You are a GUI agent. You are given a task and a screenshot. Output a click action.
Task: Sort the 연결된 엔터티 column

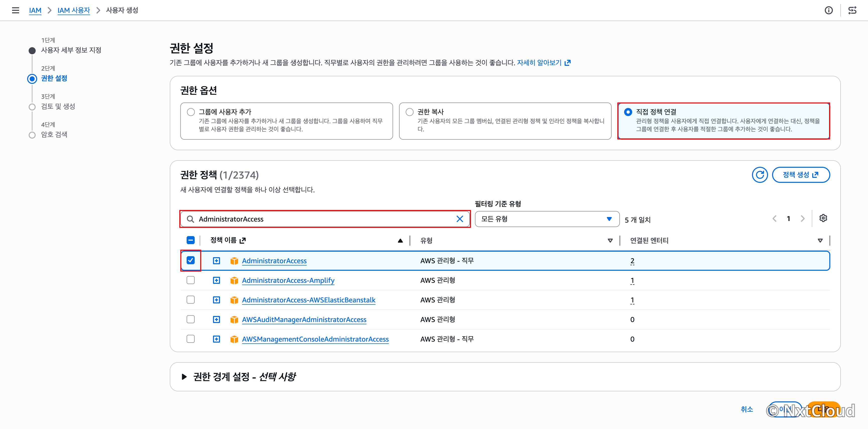click(820, 241)
